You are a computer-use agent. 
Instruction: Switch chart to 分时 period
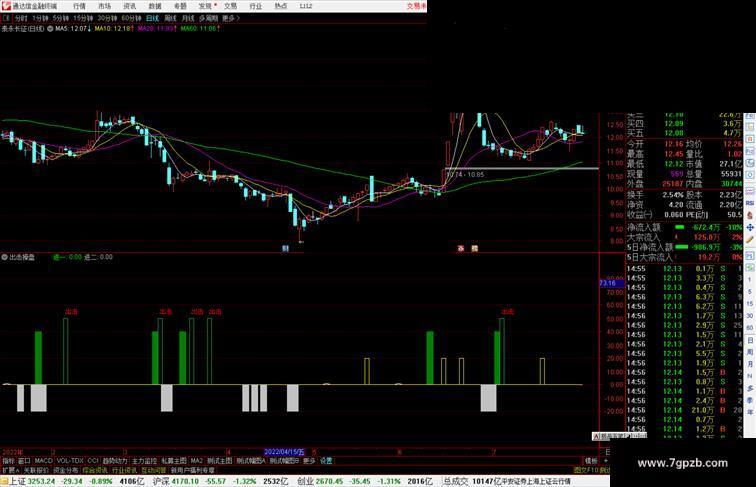(x=21, y=18)
